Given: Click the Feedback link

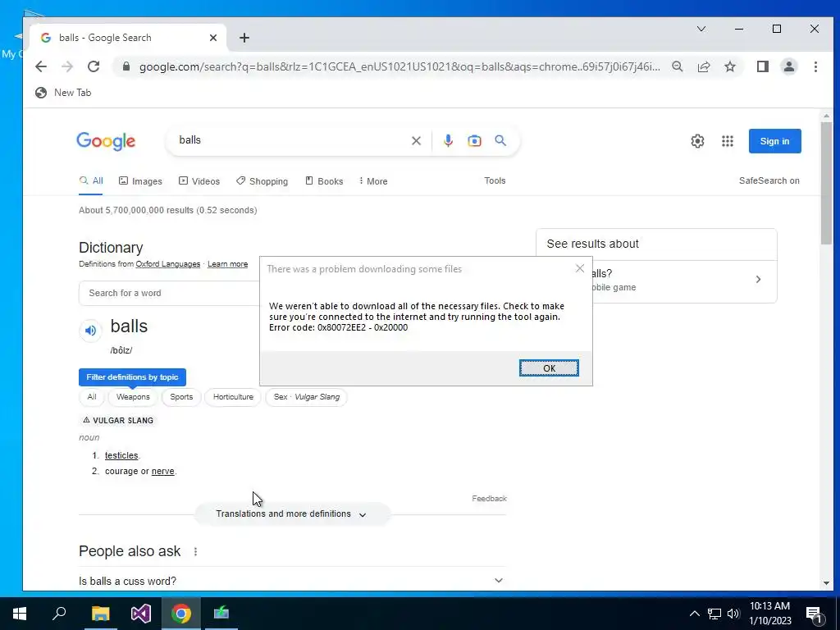Looking at the screenshot, I should point(489,499).
